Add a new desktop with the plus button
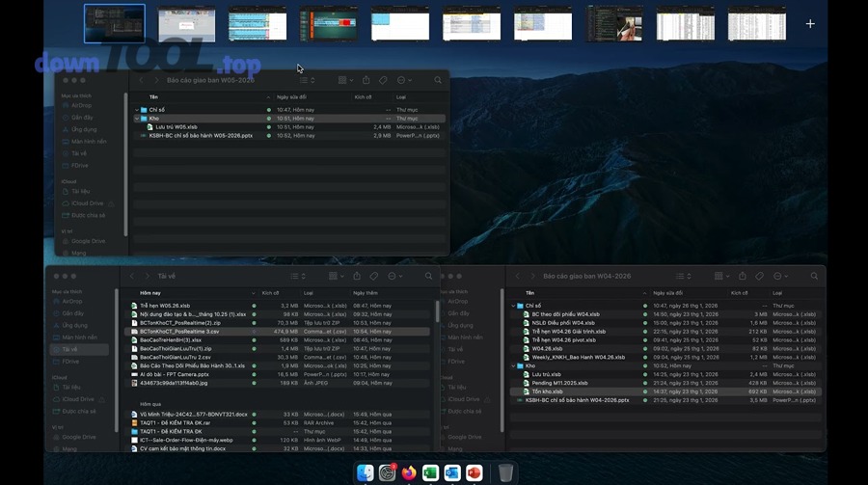The height and width of the screenshot is (485, 868). 810,24
